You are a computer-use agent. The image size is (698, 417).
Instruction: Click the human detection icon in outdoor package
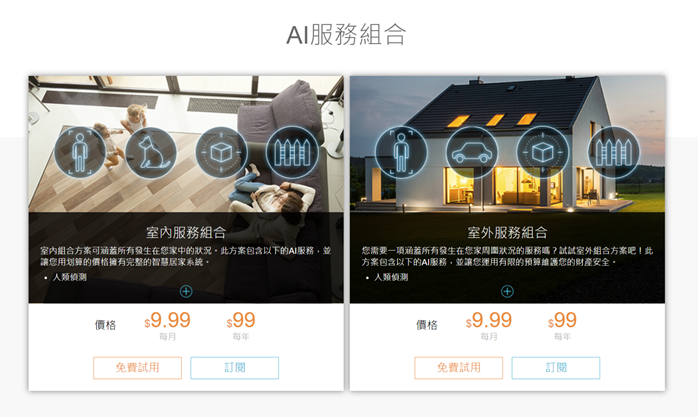point(401,152)
